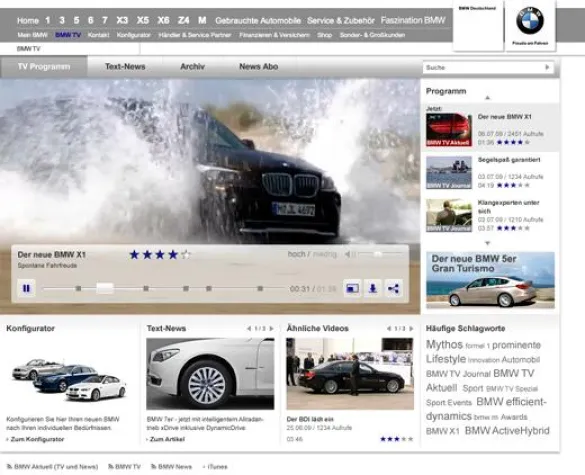
Task: Click the 'Lifestyle' tag
Action: click(446, 359)
